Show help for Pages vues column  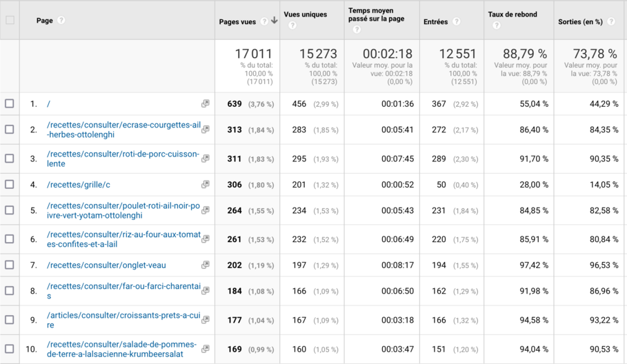coord(265,21)
